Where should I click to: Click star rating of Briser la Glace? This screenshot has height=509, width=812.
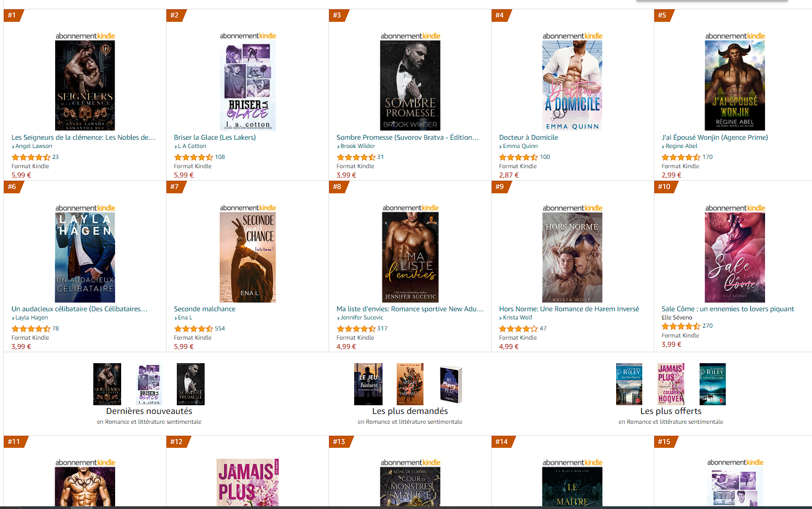[x=193, y=157]
